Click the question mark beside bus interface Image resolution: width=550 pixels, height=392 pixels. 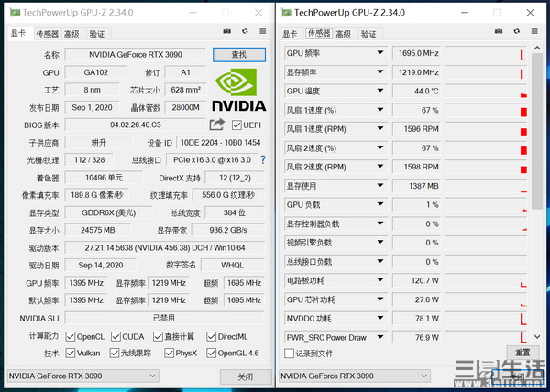(x=263, y=160)
